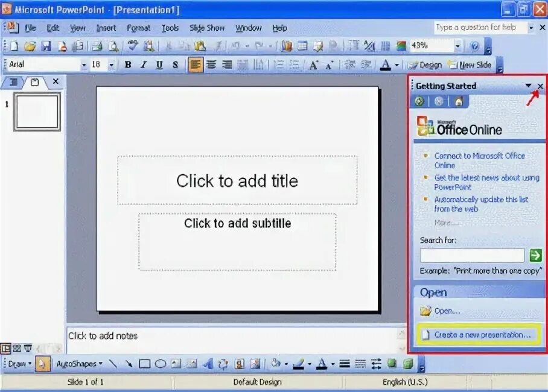The image size is (548, 392).
Task: Open the Format menu
Action: click(x=138, y=28)
